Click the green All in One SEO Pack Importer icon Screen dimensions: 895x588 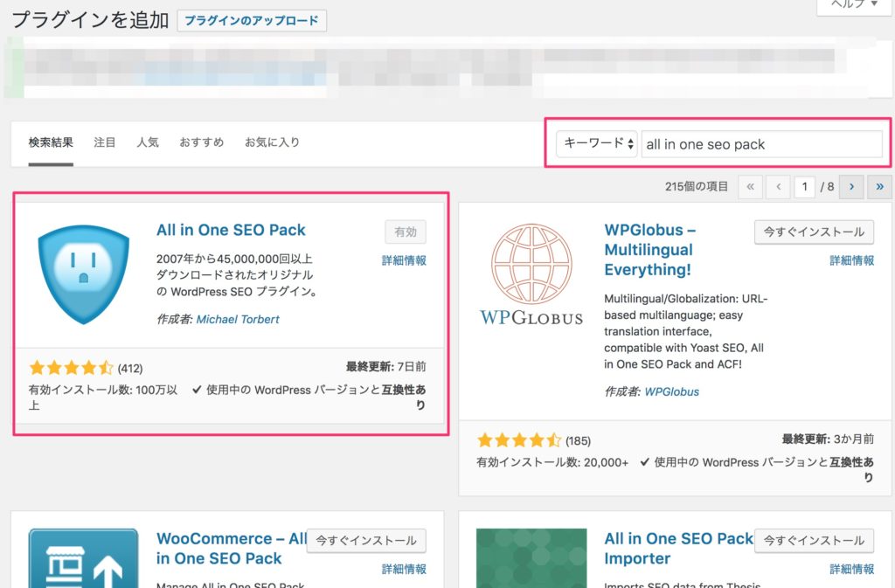pos(531,559)
